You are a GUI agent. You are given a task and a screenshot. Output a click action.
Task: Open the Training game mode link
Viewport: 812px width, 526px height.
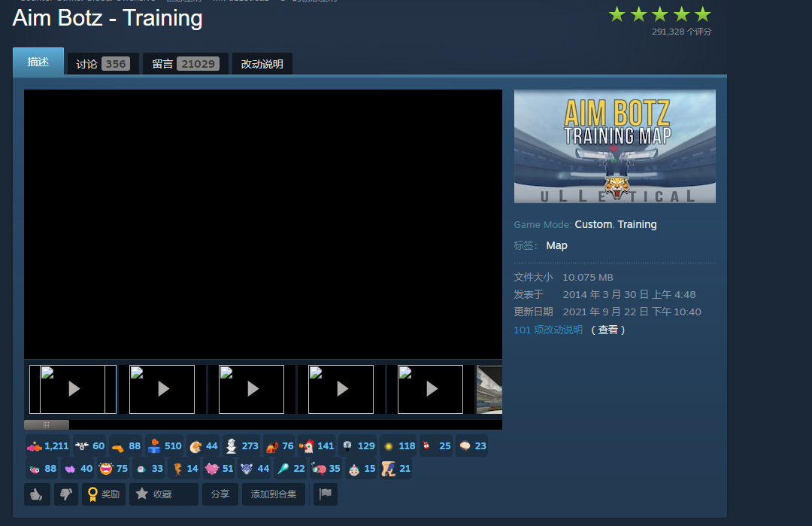pyautogui.click(x=637, y=224)
